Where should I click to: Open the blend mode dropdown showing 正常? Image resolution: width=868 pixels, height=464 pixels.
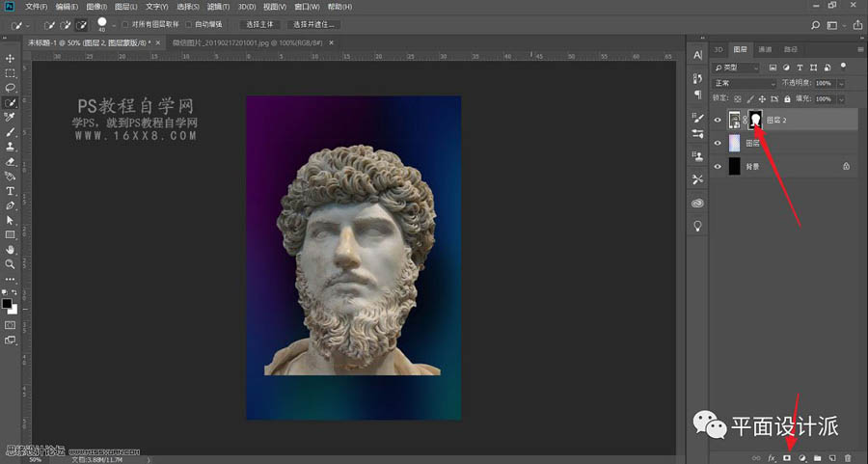point(744,84)
